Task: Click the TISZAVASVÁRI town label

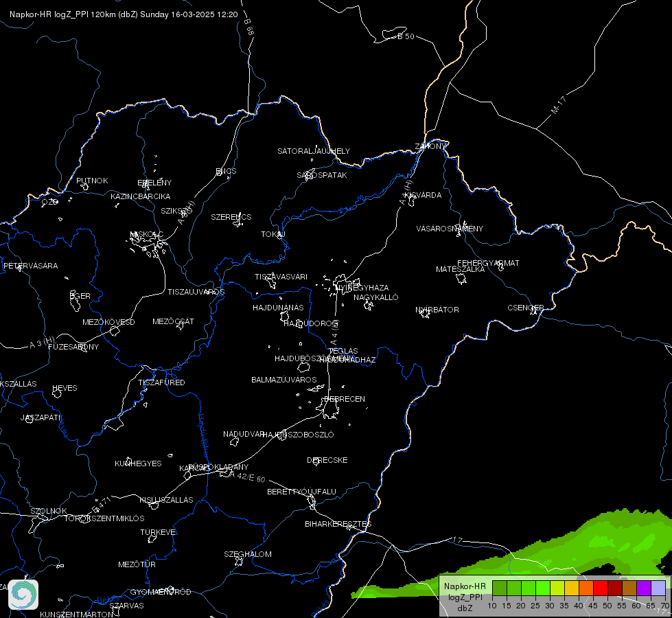Action: pyautogui.click(x=281, y=277)
